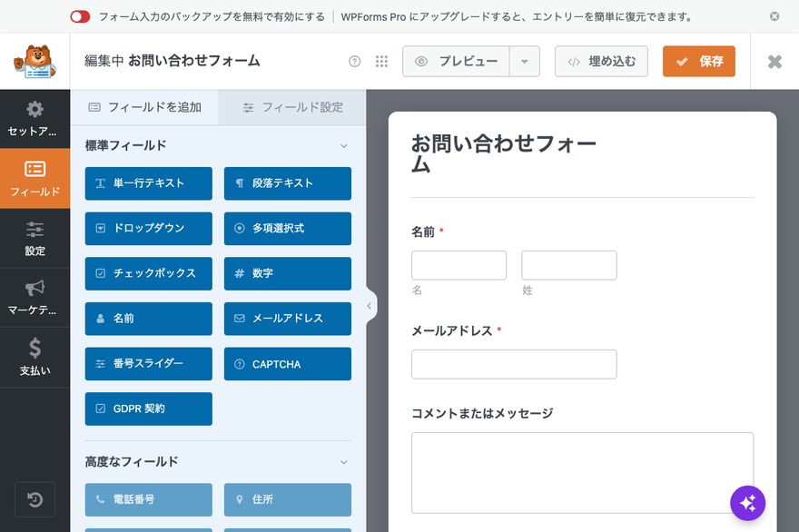Collapse the 高度なフィールド section chevron
Viewport: 799px width, 532px height.
coord(344,462)
